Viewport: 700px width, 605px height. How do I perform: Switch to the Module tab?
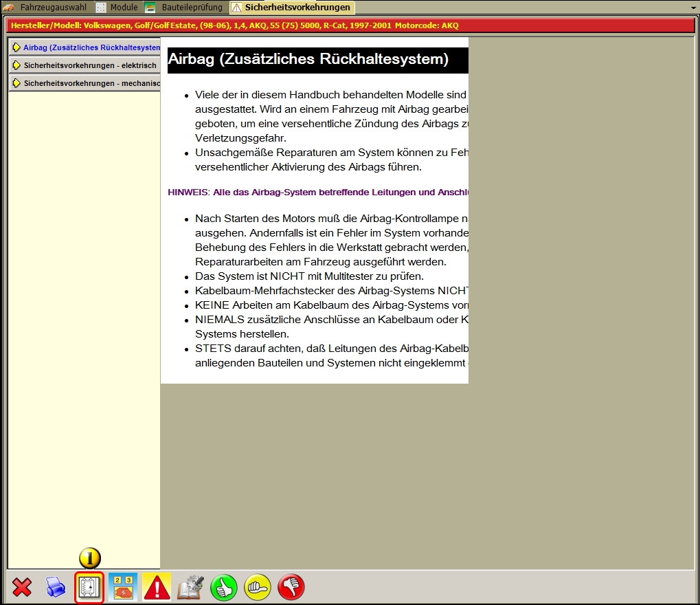[118, 7]
